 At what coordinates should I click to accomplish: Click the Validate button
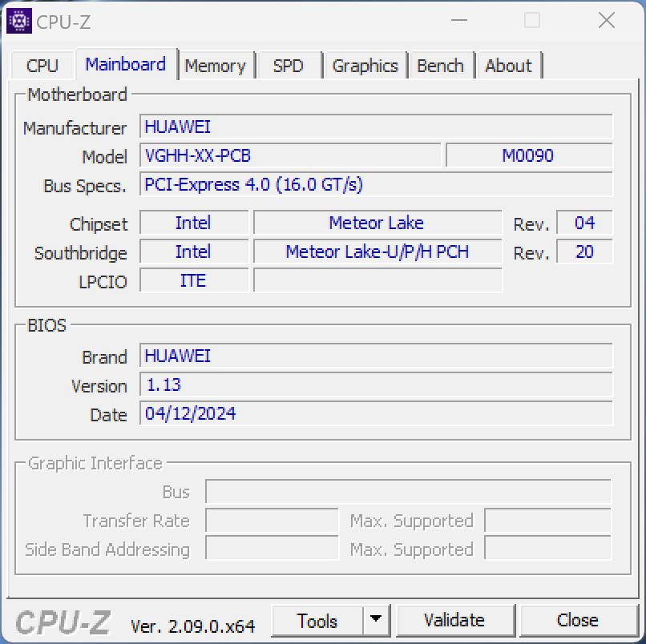tap(454, 621)
